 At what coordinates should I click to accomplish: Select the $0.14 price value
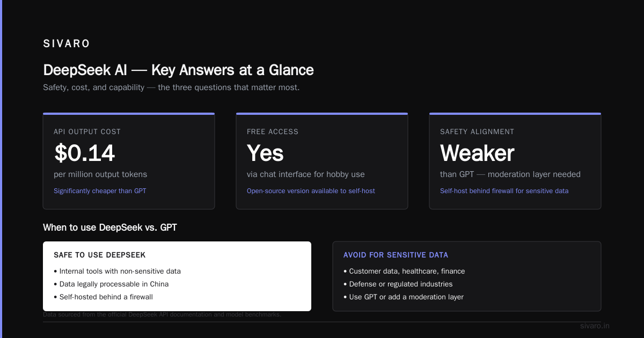84,153
